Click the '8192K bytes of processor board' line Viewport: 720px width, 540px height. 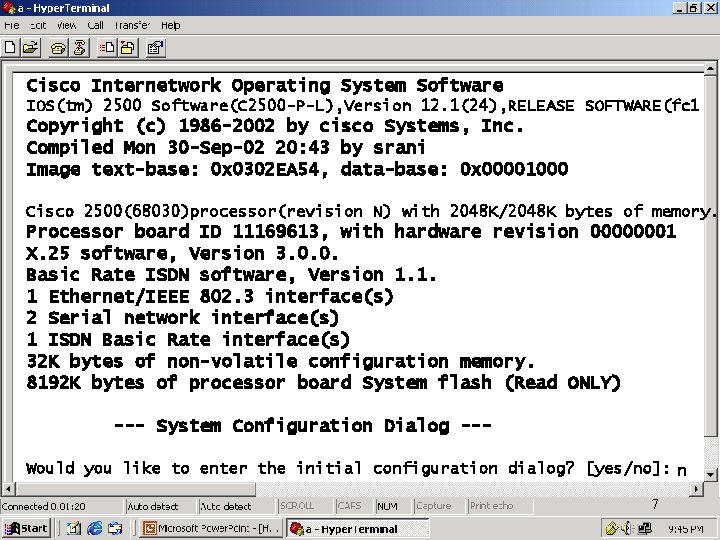pyautogui.click(x=323, y=382)
